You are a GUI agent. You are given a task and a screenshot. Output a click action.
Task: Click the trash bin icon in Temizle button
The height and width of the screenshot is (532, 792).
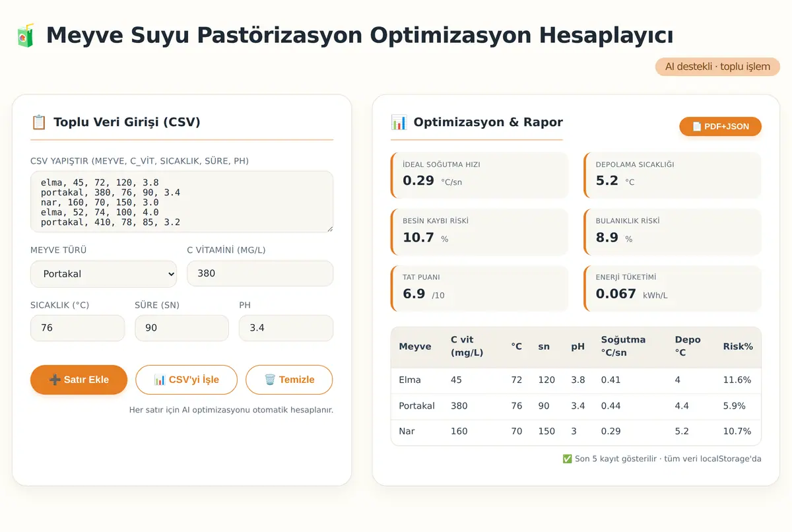point(269,380)
